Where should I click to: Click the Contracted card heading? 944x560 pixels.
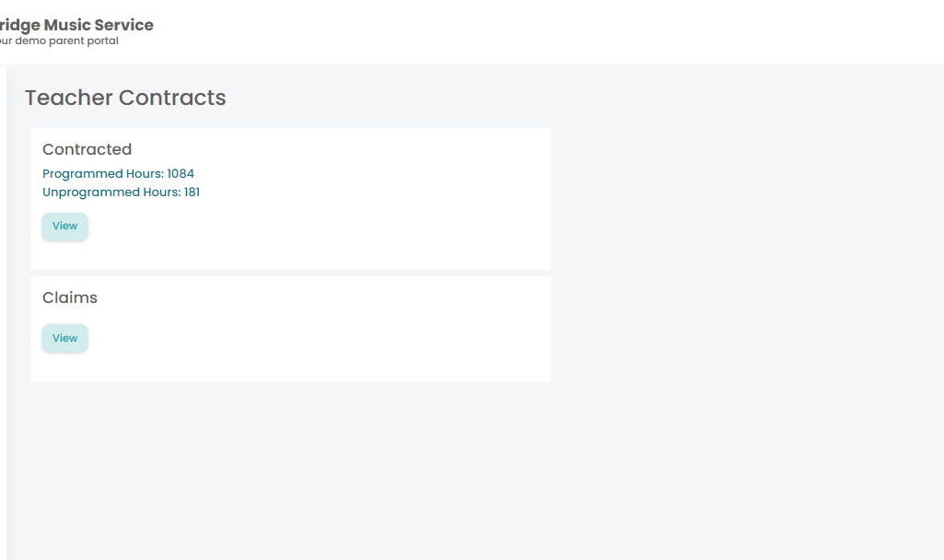click(87, 149)
